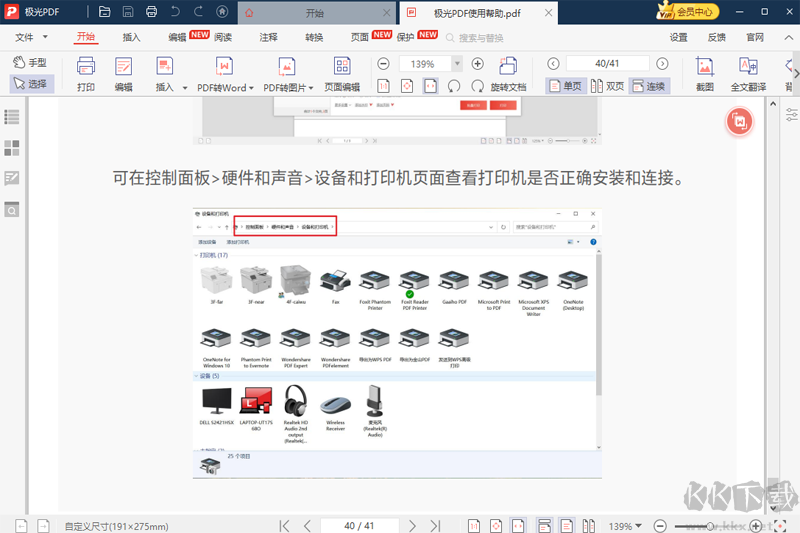Jump to last page in status bar

[435, 526]
